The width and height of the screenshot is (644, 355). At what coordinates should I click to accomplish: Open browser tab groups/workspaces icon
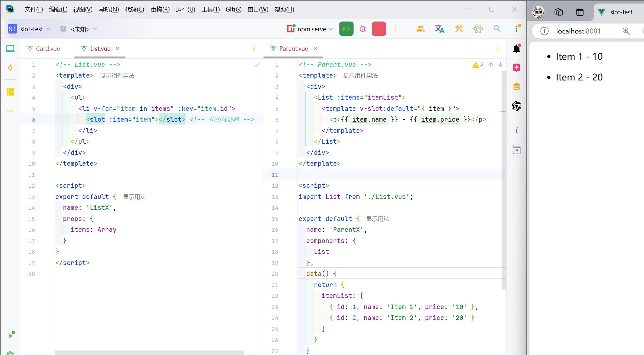pos(559,12)
